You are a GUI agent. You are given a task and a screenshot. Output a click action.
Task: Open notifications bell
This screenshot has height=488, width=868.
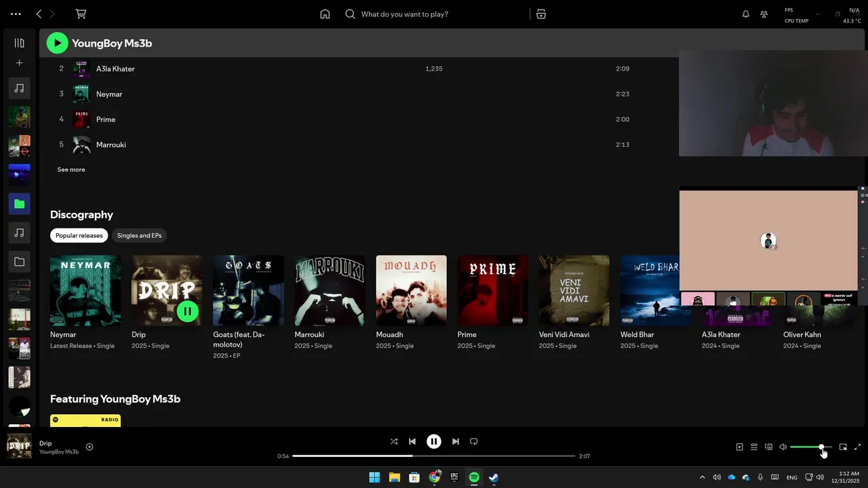tap(746, 14)
